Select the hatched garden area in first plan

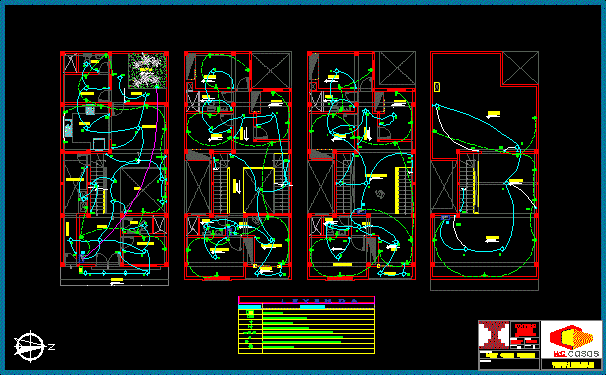(x=147, y=70)
